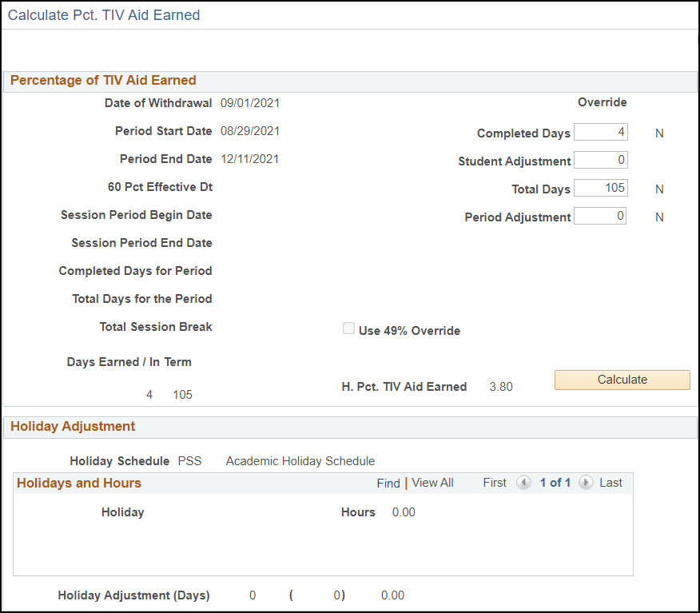The height and width of the screenshot is (613, 700).
Task: Open the Find link in Holidays and Hours
Action: click(388, 483)
